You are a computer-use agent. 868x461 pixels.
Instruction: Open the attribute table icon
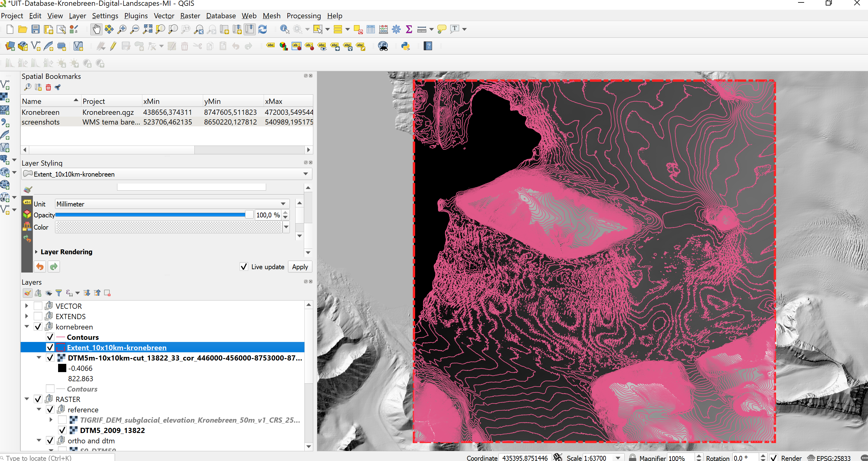(371, 29)
